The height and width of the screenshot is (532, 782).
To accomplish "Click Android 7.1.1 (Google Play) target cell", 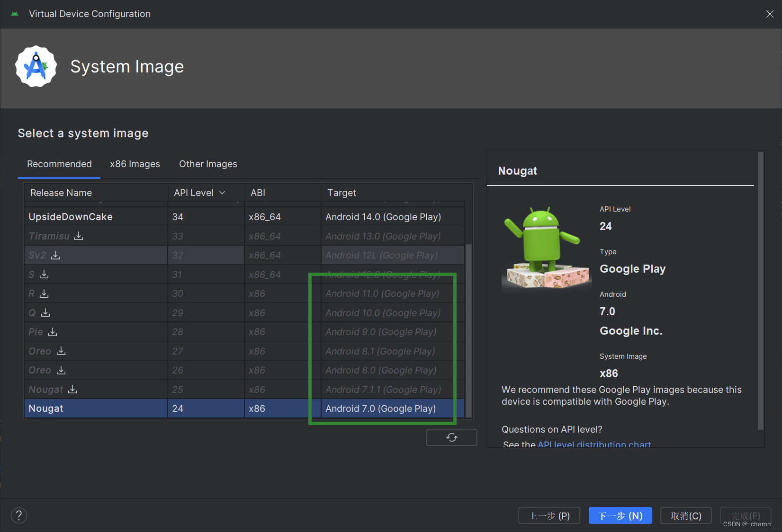I will click(x=393, y=390).
